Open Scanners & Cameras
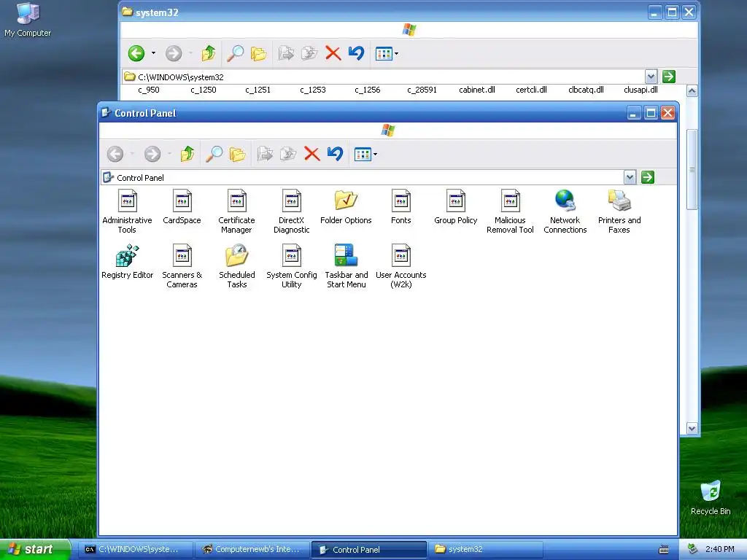This screenshot has height=560, width=747. pos(182,266)
